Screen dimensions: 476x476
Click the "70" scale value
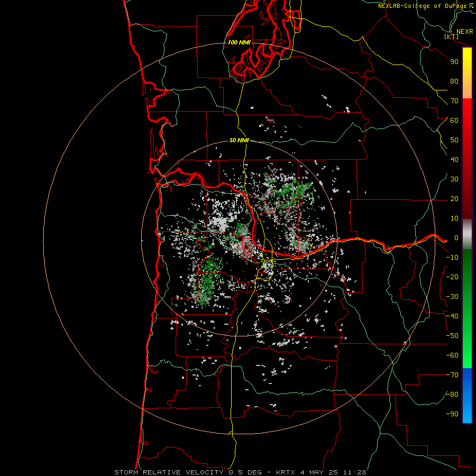click(x=454, y=101)
